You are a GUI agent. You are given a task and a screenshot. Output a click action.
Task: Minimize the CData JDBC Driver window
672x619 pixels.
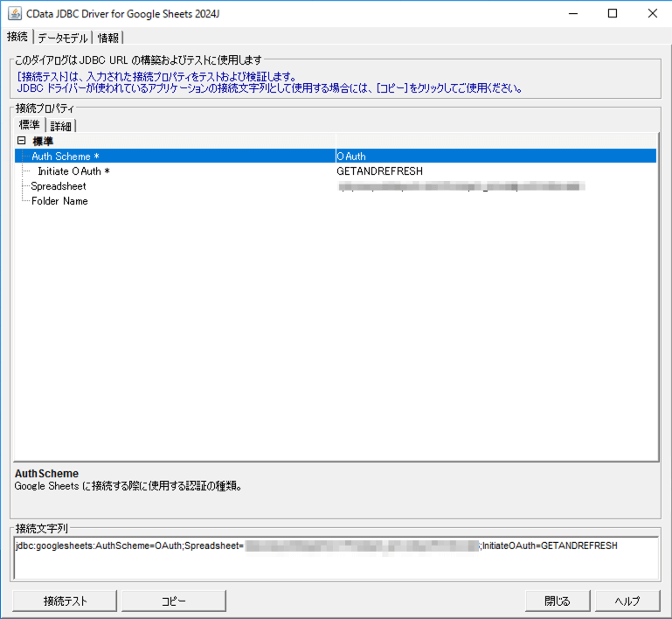[x=573, y=14]
